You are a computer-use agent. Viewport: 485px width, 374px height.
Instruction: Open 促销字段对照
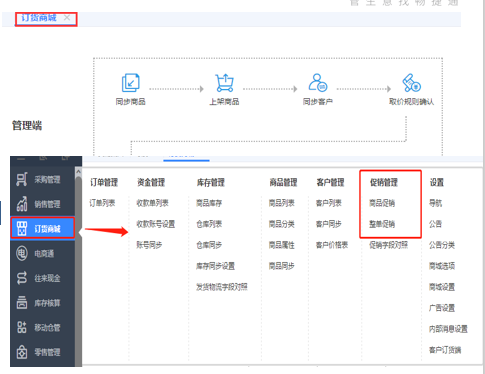tap(389, 245)
